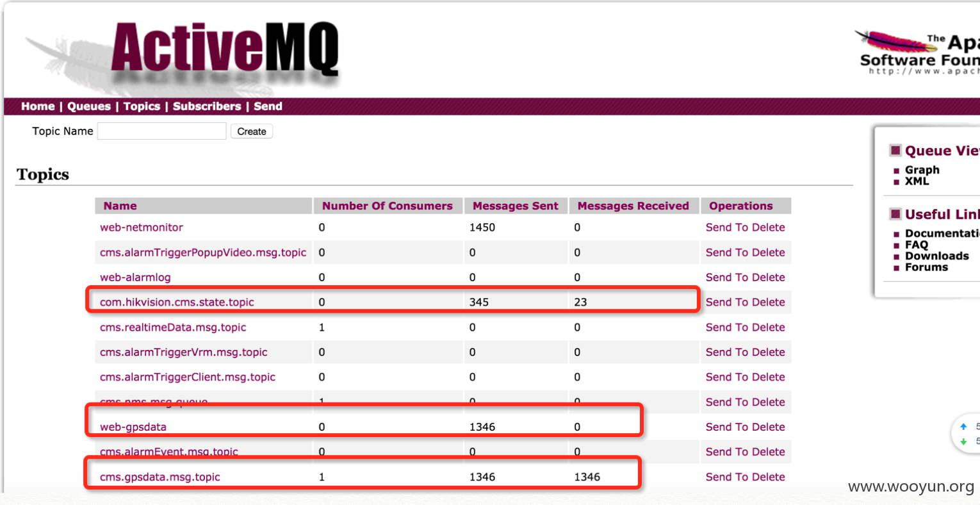Open cms.gpsdata.msg.topic link
This screenshot has width=980, height=505.
tap(160, 477)
